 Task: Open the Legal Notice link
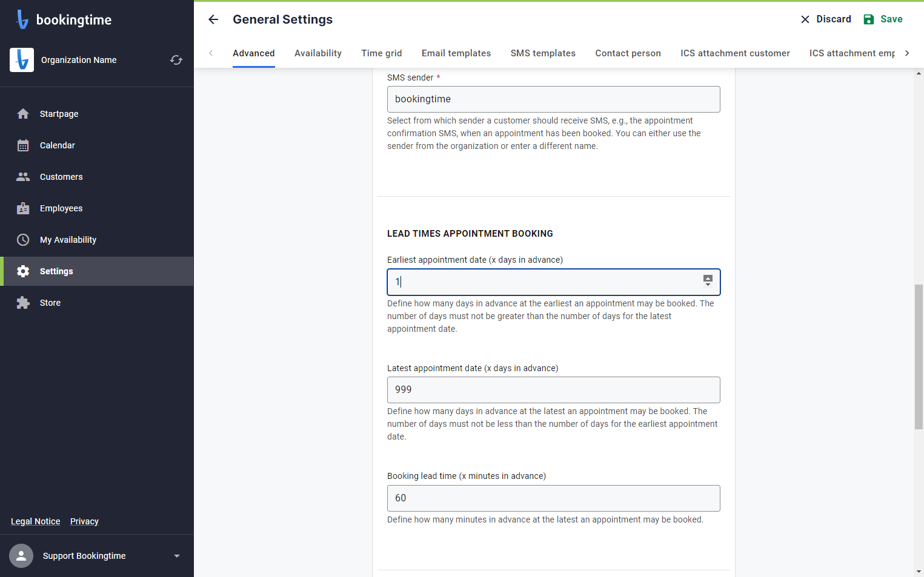click(x=36, y=521)
